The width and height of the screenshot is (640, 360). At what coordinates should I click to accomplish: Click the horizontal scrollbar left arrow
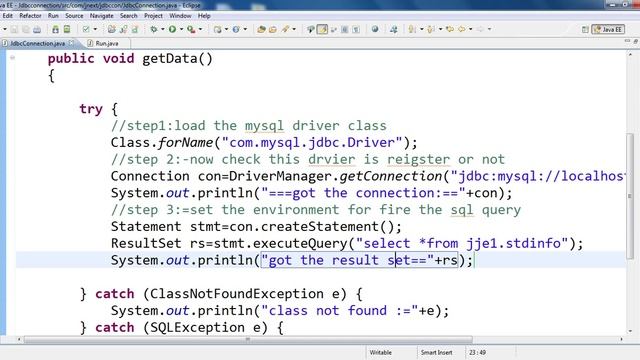point(19,339)
